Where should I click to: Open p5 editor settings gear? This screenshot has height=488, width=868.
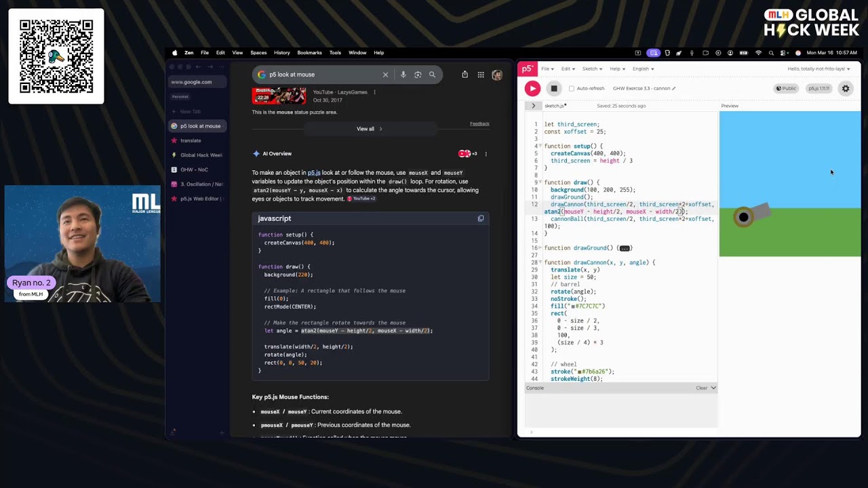tap(846, 88)
